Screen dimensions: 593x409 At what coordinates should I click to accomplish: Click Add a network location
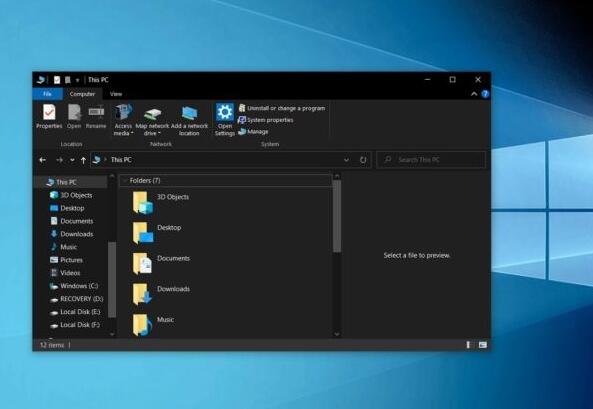[189, 120]
